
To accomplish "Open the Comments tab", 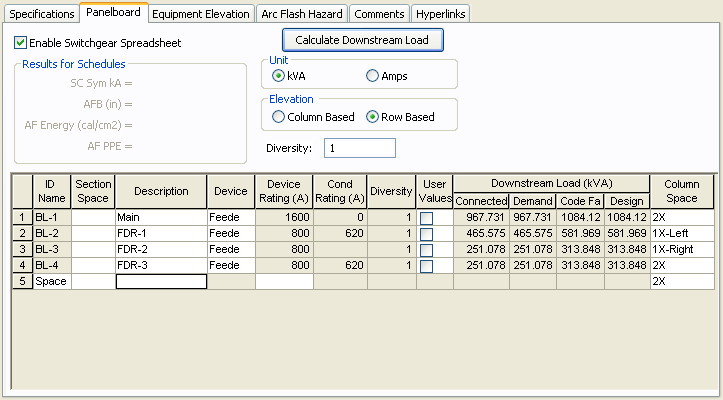I will tap(379, 14).
